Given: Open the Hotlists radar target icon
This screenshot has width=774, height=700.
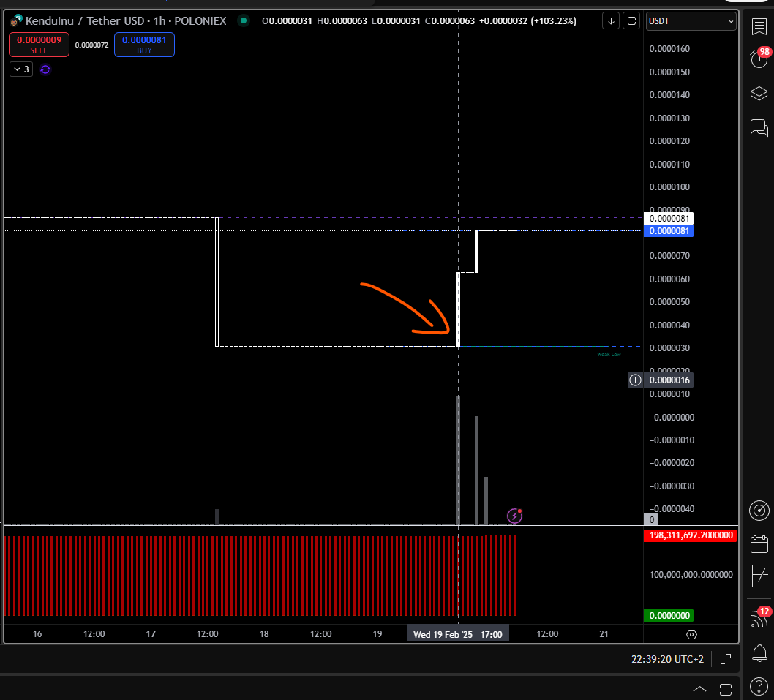Looking at the screenshot, I should point(759,511).
